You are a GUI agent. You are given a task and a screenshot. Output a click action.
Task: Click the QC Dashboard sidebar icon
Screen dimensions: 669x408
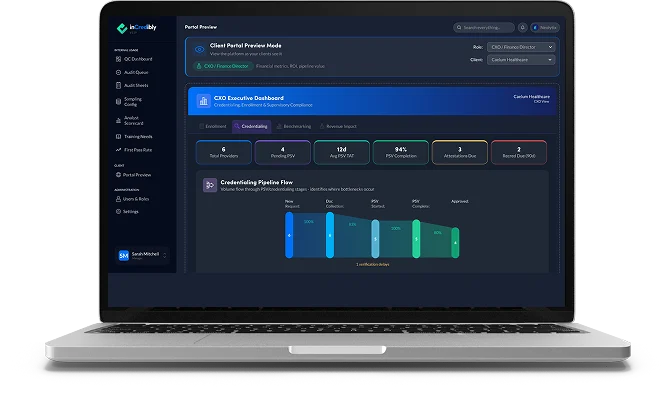[119, 59]
